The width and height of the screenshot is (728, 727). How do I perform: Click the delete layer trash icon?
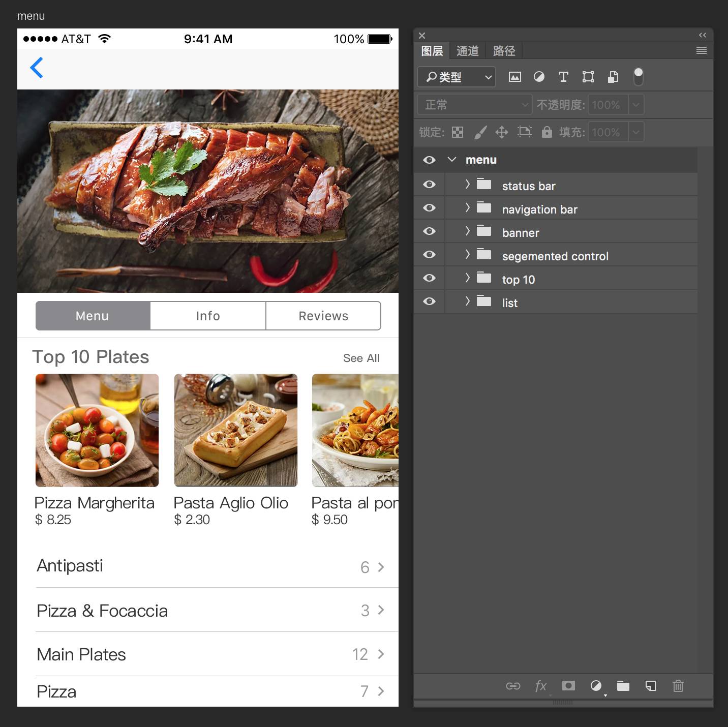click(x=678, y=686)
